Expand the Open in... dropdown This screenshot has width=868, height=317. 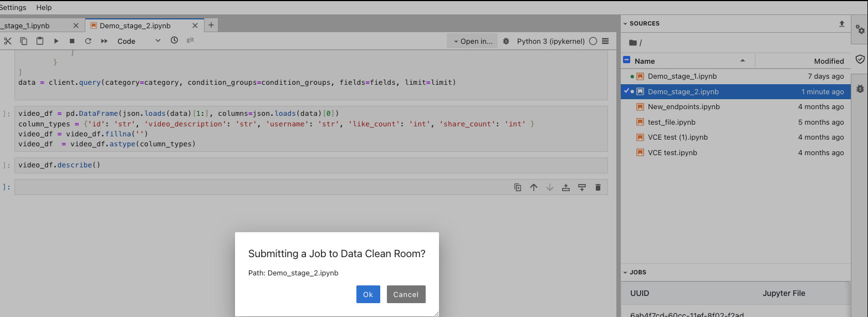click(472, 41)
